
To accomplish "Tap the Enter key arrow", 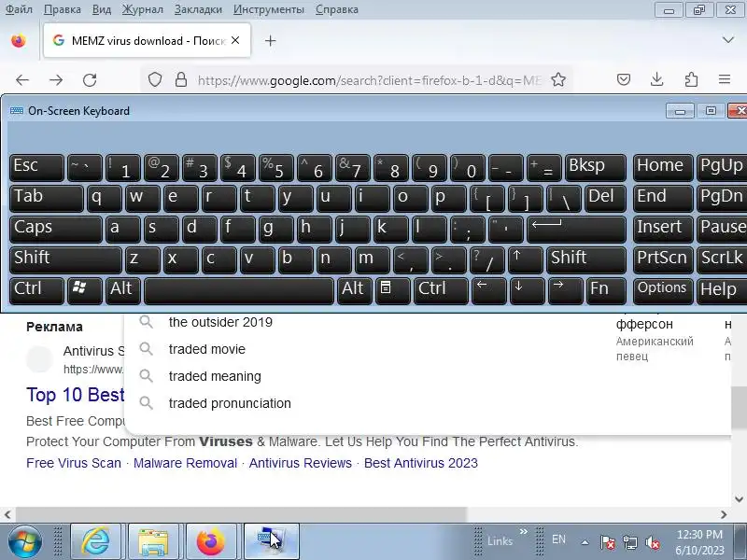I will (576, 229).
